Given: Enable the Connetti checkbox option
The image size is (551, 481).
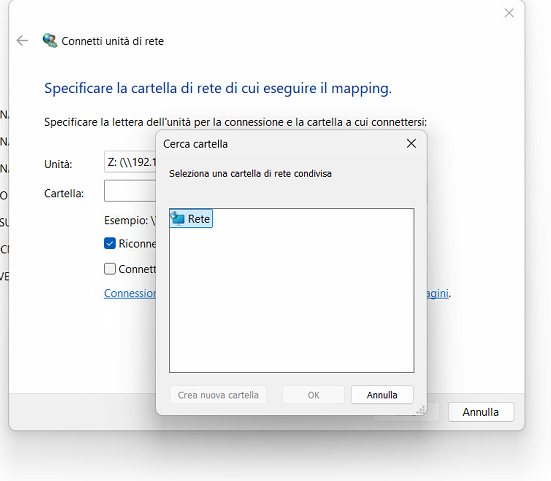Looking at the screenshot, I should point(110,269).
